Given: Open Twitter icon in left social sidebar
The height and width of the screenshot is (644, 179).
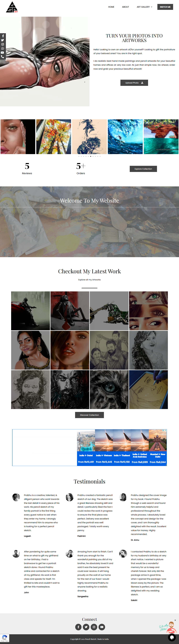Looking at the screenshot, I should point(2,40).
